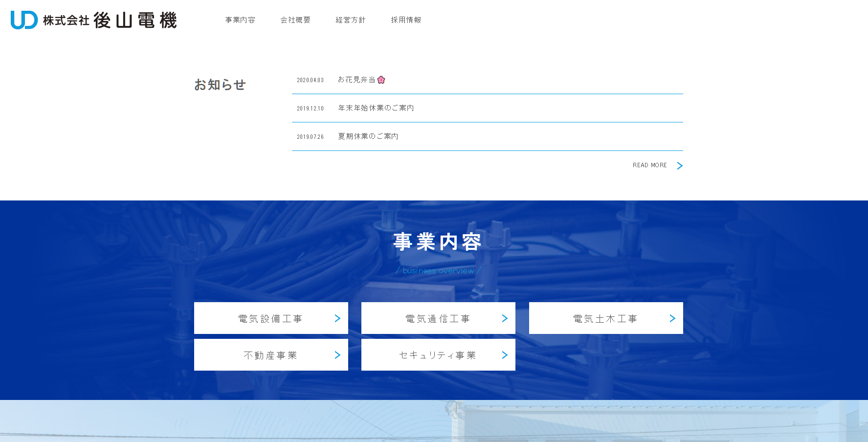Click the chevron on 不動産事業
The width and height of the screenshot is (868, 442).
(x=337, y=355)
